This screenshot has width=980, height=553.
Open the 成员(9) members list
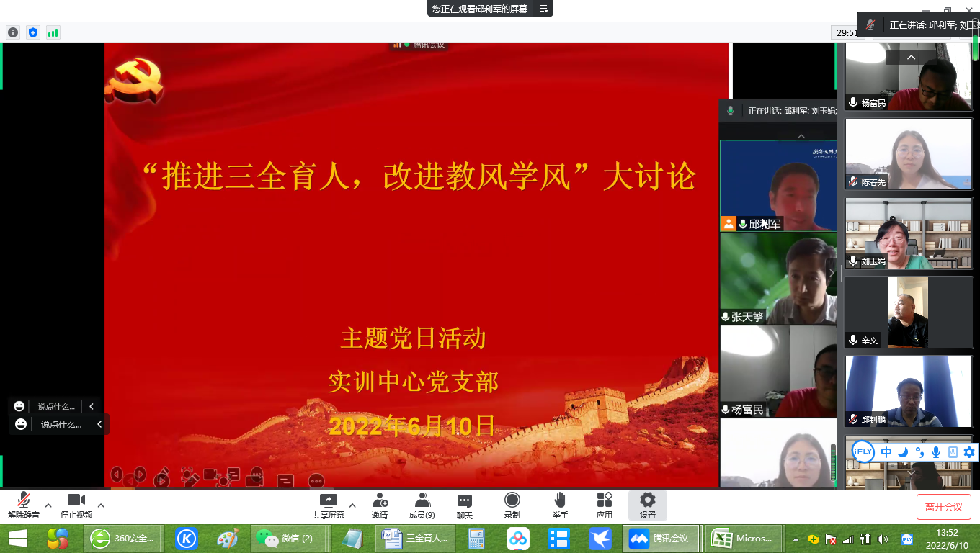tap(422, 505)
